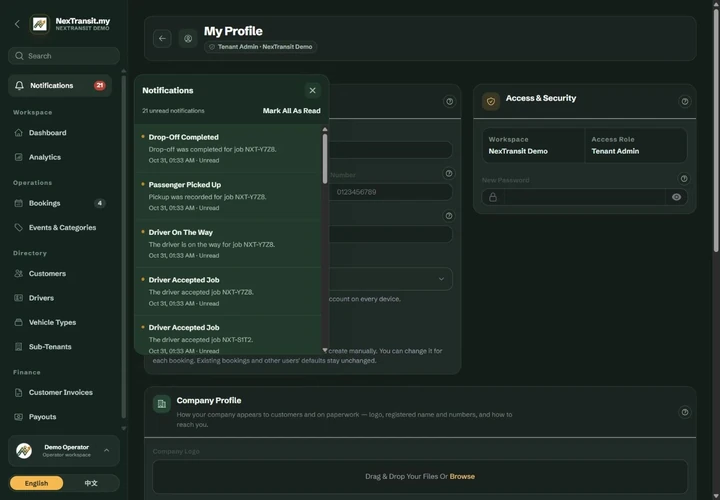The width and height of the screenshot is (720, 500).
Task: Open help for Access & Security section
Action: tap(685, 101)
